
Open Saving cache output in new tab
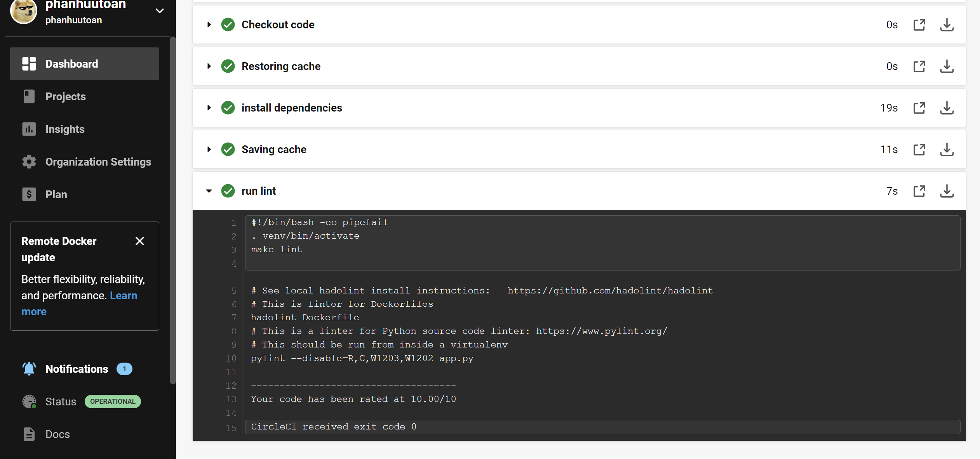point(919,150)
